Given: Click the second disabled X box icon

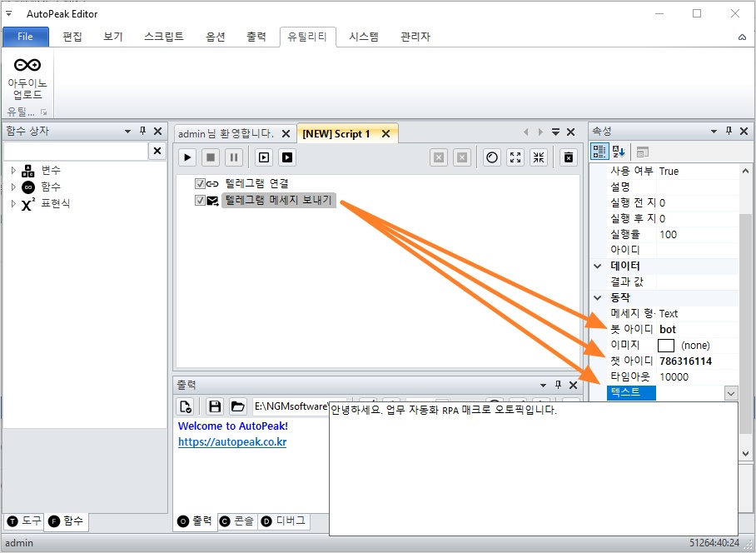Looking at the screenshot, I should [x=462, y=157].
